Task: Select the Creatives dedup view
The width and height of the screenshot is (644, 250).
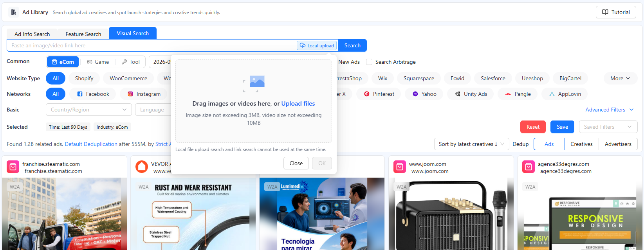Action: click(x=581, y=144)
